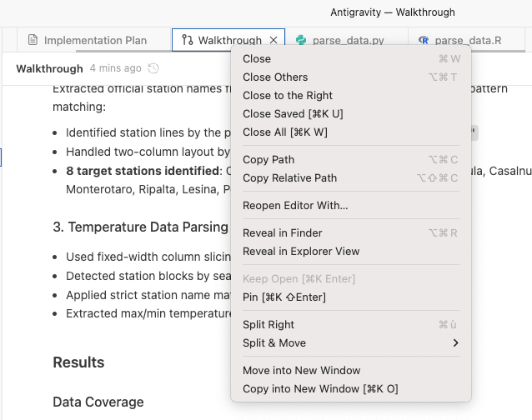Open the parse_data.R tab
This screenshot has width=532, height=420.
466,40
